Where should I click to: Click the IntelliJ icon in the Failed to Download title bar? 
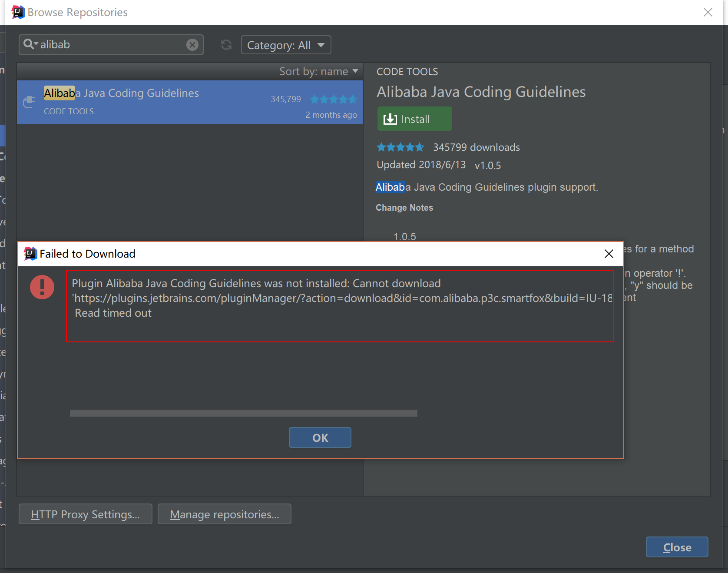(30, 253)
